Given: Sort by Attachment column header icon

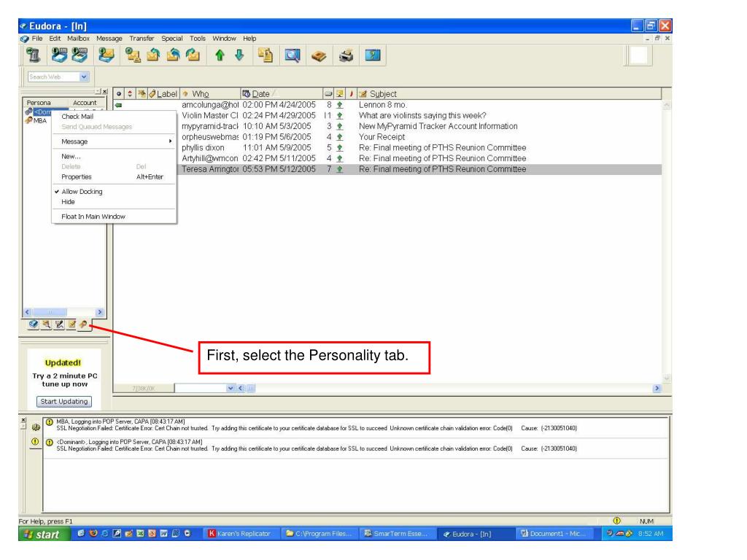Looking at the screenshot, I should tap(142, 94).
